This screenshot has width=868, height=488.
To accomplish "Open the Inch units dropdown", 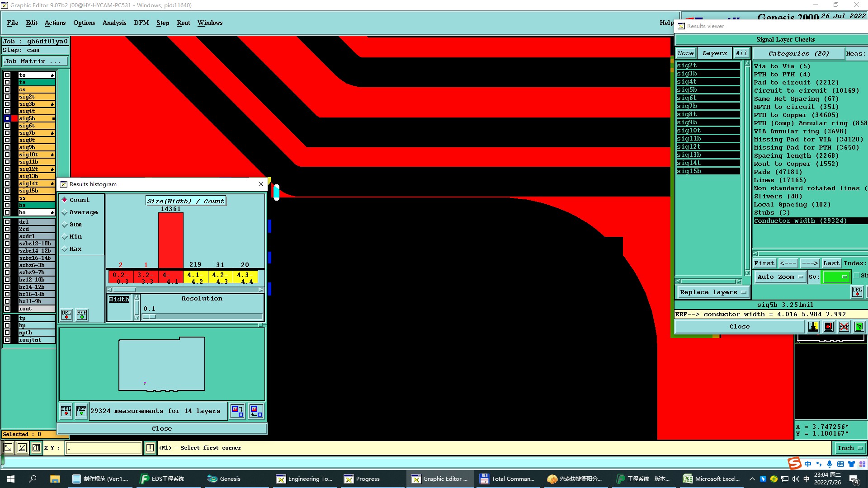I will (x=850, y=448).
